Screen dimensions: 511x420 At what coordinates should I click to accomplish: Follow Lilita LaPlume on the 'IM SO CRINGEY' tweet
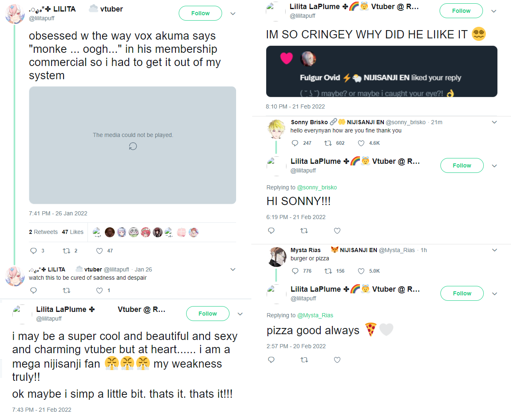coord(461,11)
